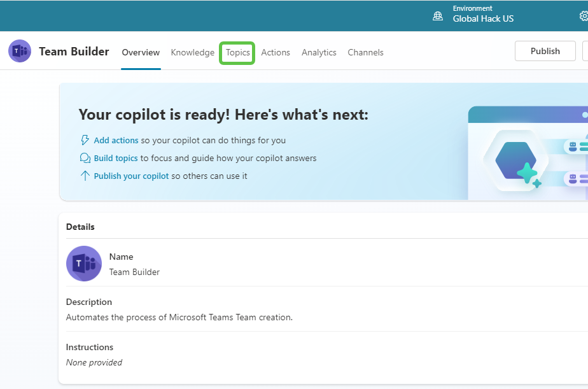The height and width of the screenshot is (389, 588).
Task: Click the arrow icon beside Publish your copilot
Action: pos(85,175)
